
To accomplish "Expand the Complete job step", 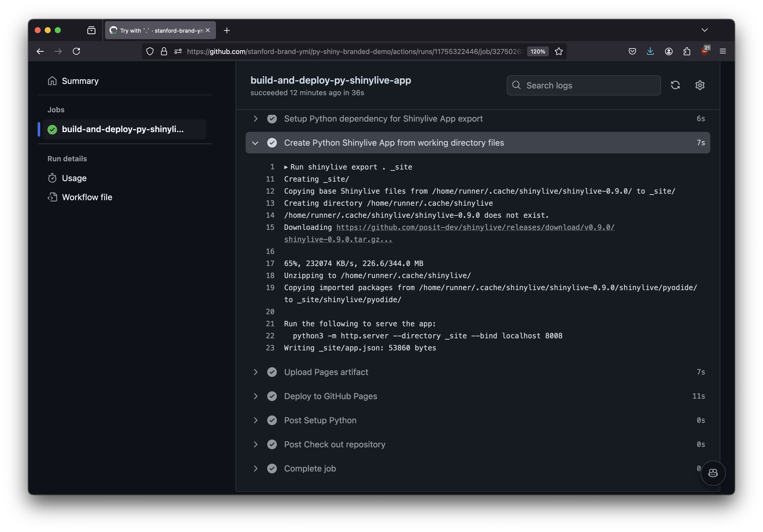I will click(x=255, y=468).
